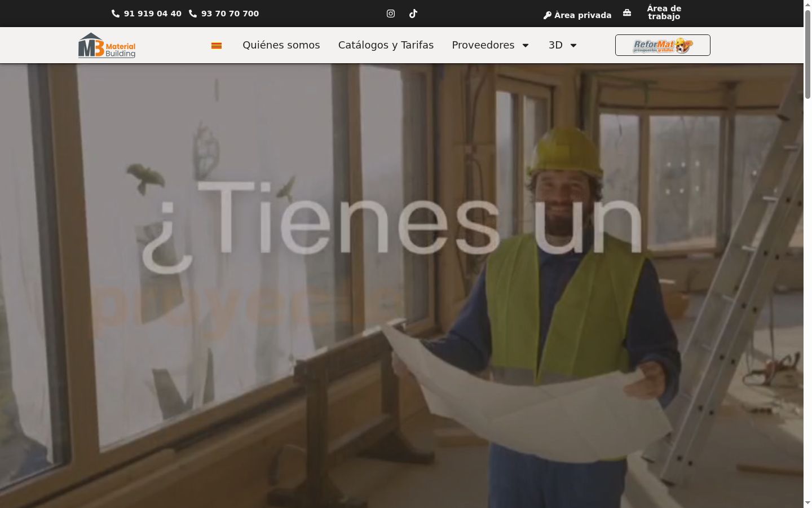Click the Material Building logo
812x508 pixels.
point(107,45)
